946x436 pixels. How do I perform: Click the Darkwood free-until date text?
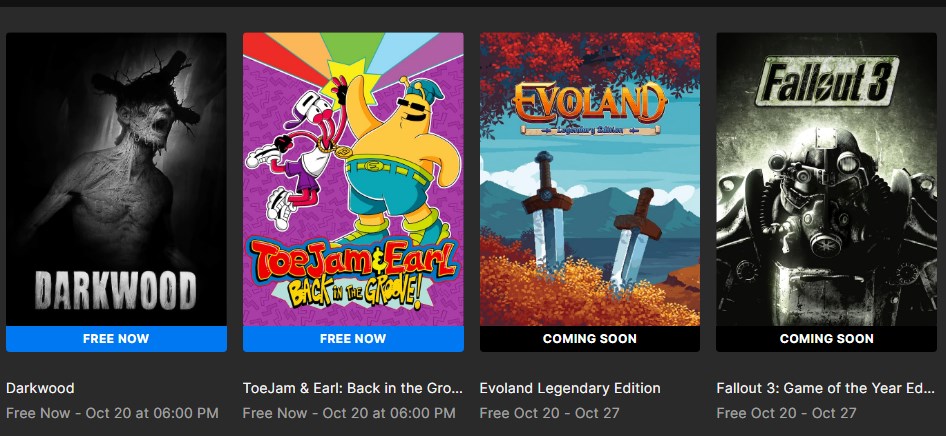(112, 414)
